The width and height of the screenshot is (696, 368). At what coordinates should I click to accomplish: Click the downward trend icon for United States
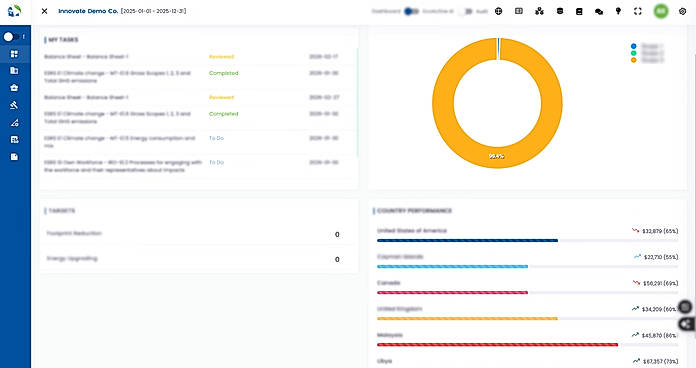[x=636, y=230]
